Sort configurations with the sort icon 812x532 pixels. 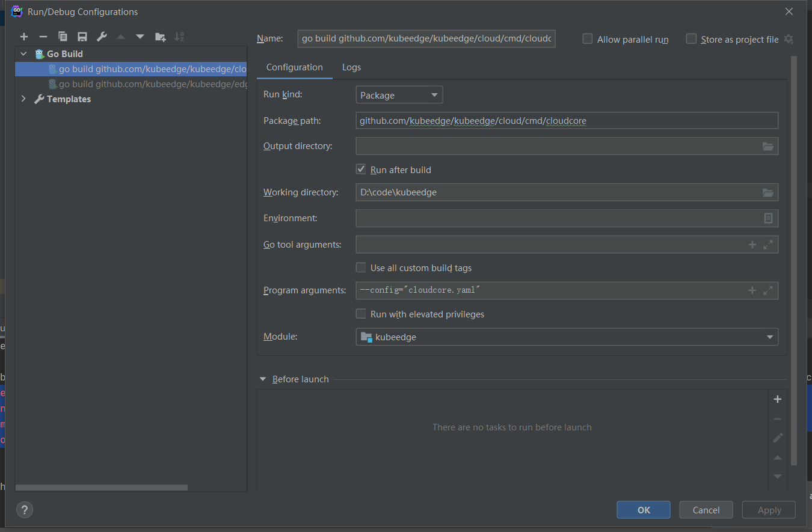click(x=179, y=37)
